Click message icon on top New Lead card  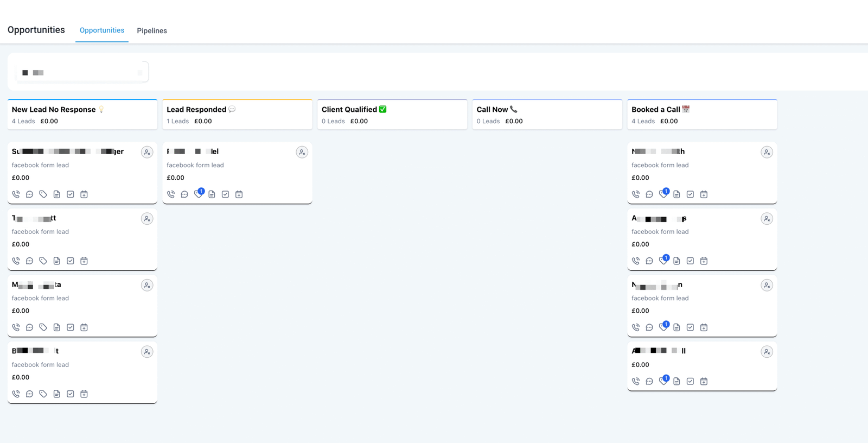[29, 194]
